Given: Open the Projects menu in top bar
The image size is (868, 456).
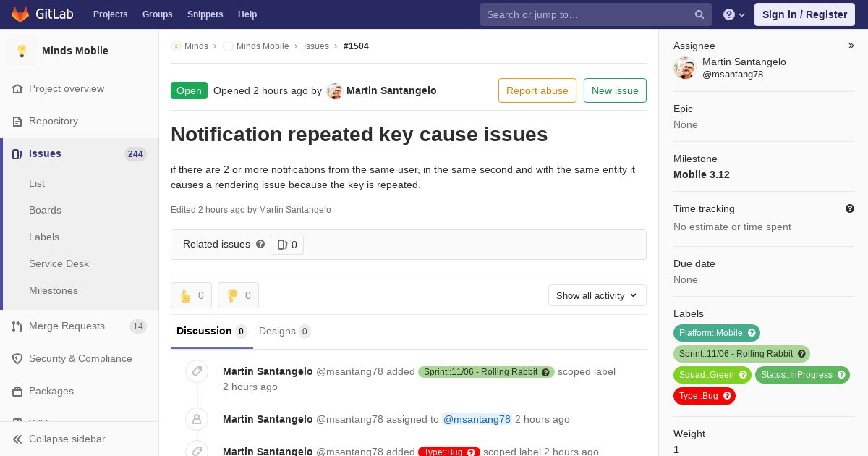Looking at the screenshot, I should pyautogui.click(x=110, y=14).
